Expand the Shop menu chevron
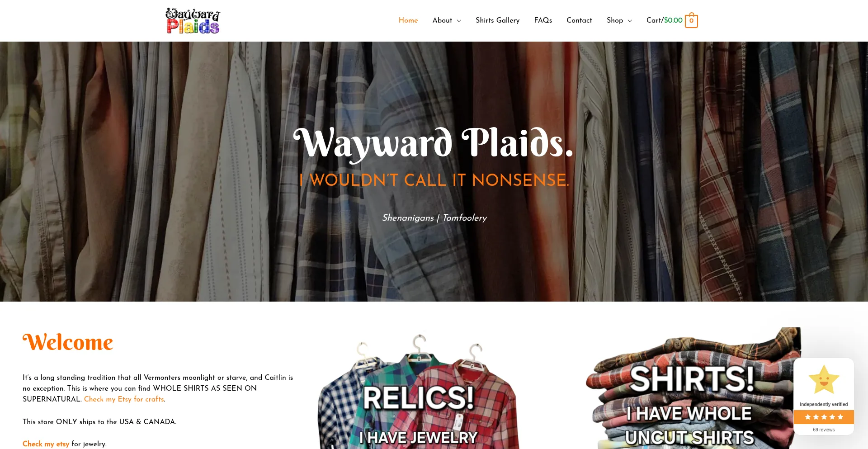 pyautogui.click(x=630, y=21)
